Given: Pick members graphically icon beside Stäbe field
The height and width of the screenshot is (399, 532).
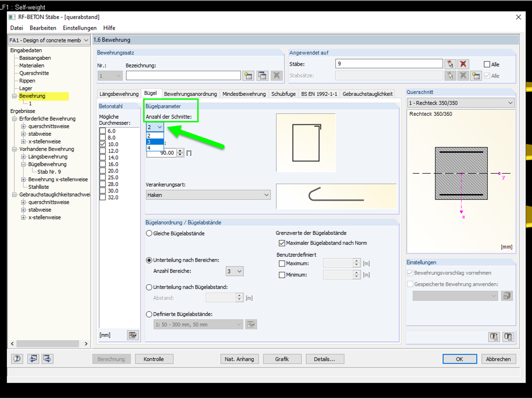Looking at the screenshot, I should tap(450, 64).
